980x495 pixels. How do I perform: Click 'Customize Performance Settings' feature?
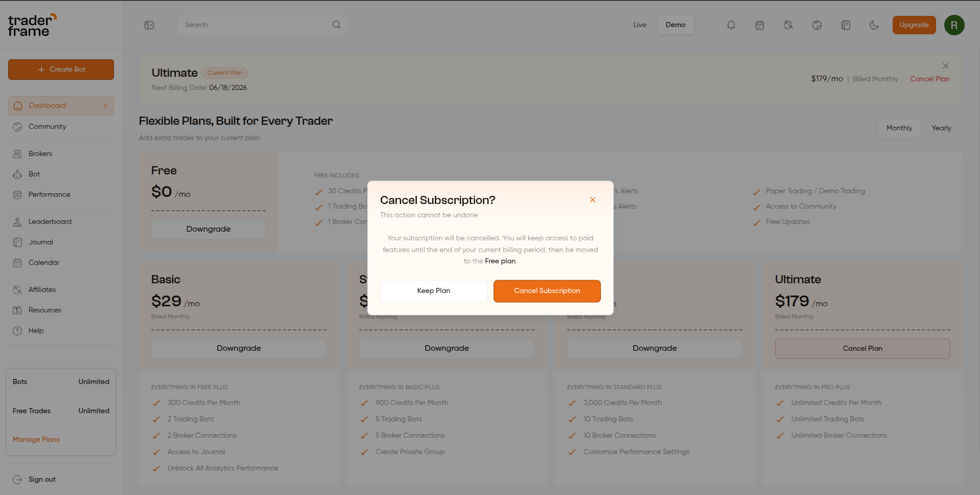637,452
